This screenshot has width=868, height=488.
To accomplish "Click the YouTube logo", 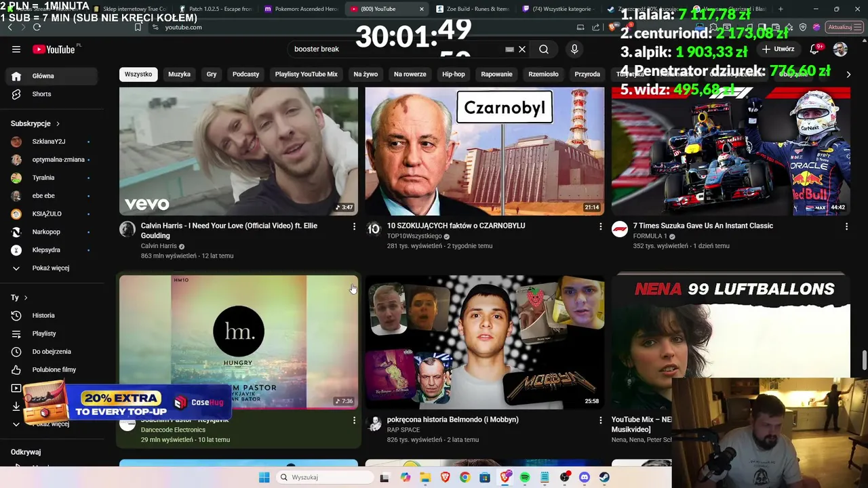I will point(54,49).
